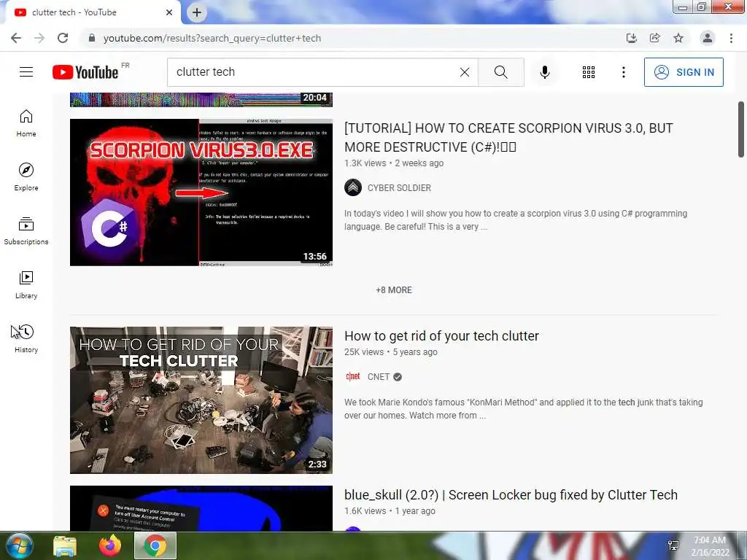Click the Chrome taskbar button

tap(155, 545)
